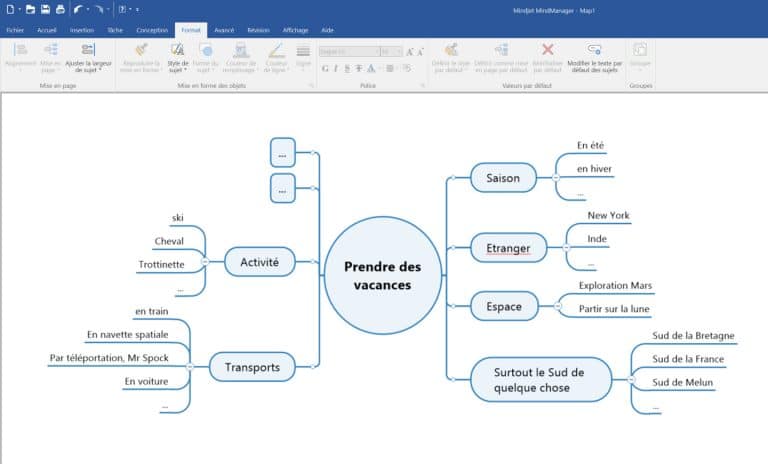Toggle underline formatting S button
This screenshot has width=768, height=464.
point(346,68)
